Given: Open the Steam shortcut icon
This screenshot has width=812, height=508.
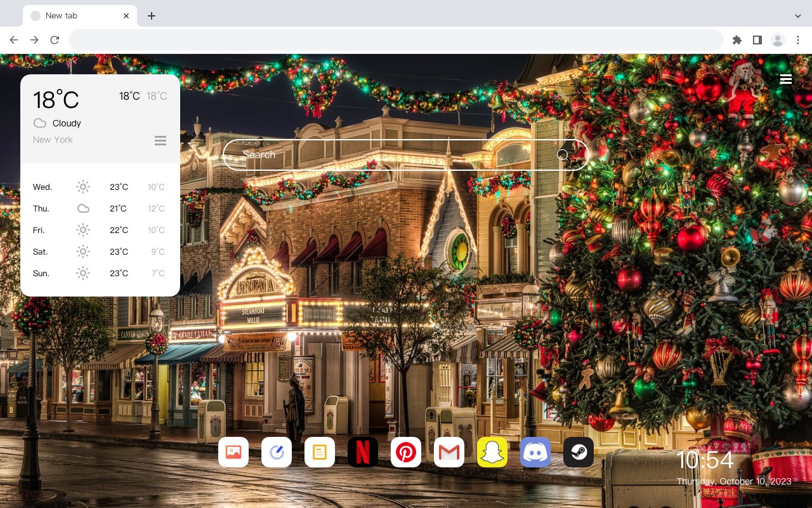Looking at the screenshot, I should 579,452.
